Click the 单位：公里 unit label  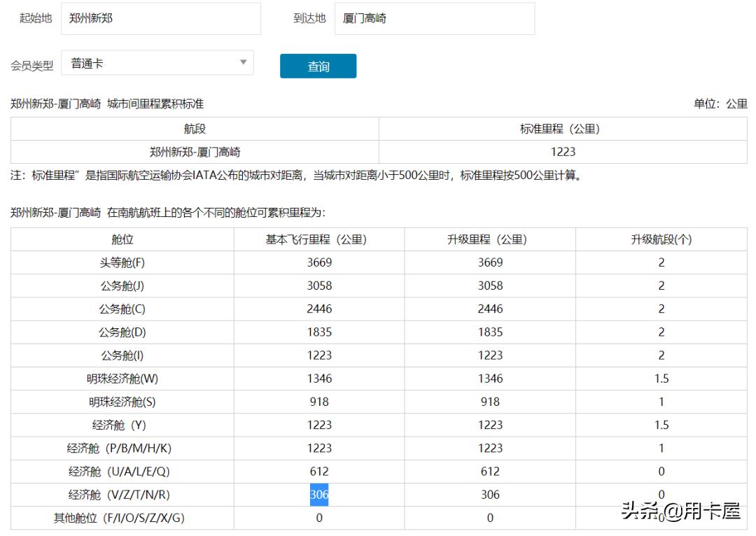[727, 102]
